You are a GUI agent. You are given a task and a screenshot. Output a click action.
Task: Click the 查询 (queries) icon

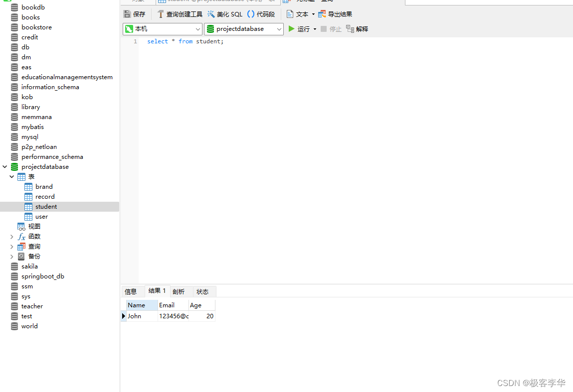tap(21, 247)
